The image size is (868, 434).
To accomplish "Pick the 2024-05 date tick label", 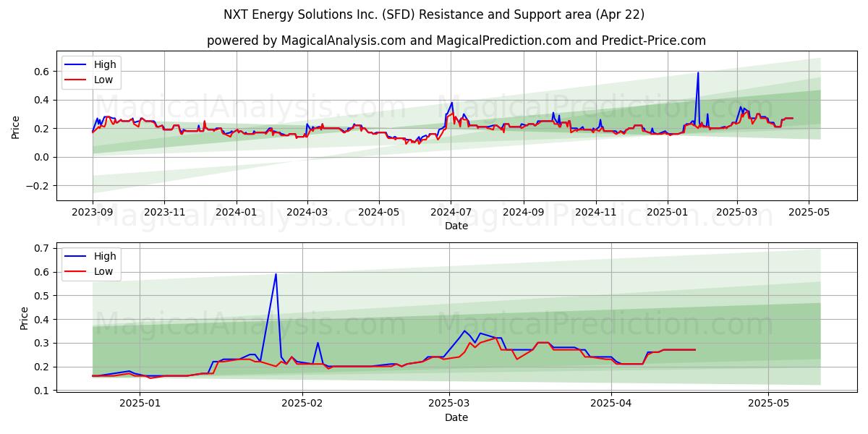I will click(x=379, y=212).
